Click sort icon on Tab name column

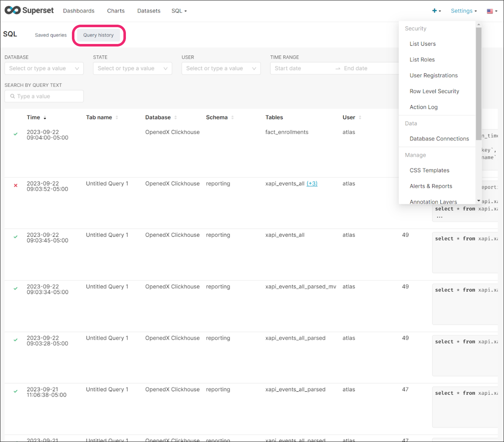click(117, 118)
